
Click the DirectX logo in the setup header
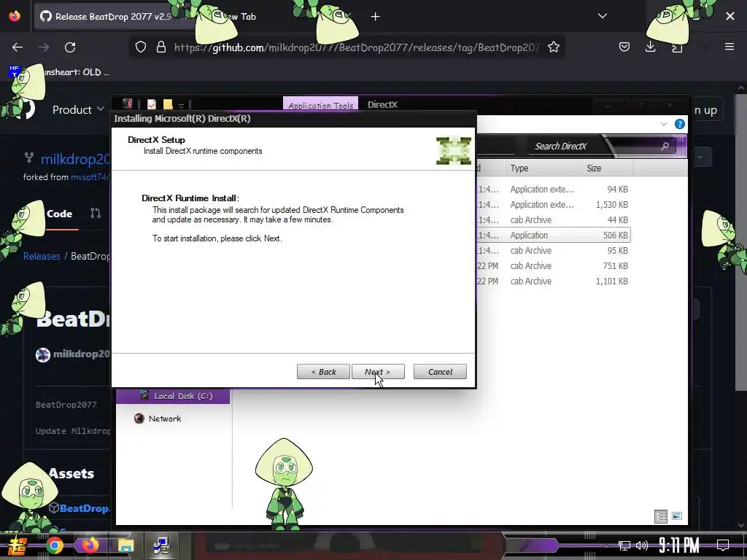pyautogui.click(x=454, y=150)
